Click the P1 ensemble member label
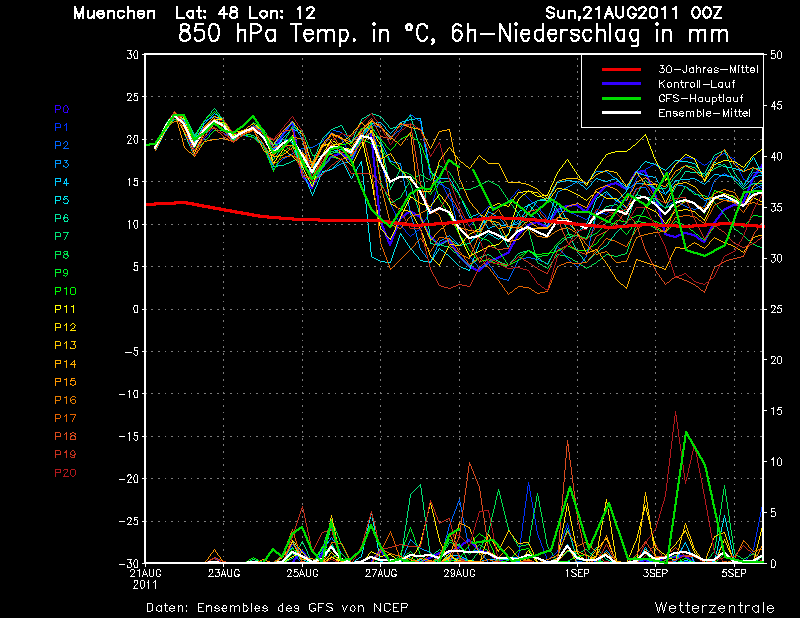 click(62, 127)
